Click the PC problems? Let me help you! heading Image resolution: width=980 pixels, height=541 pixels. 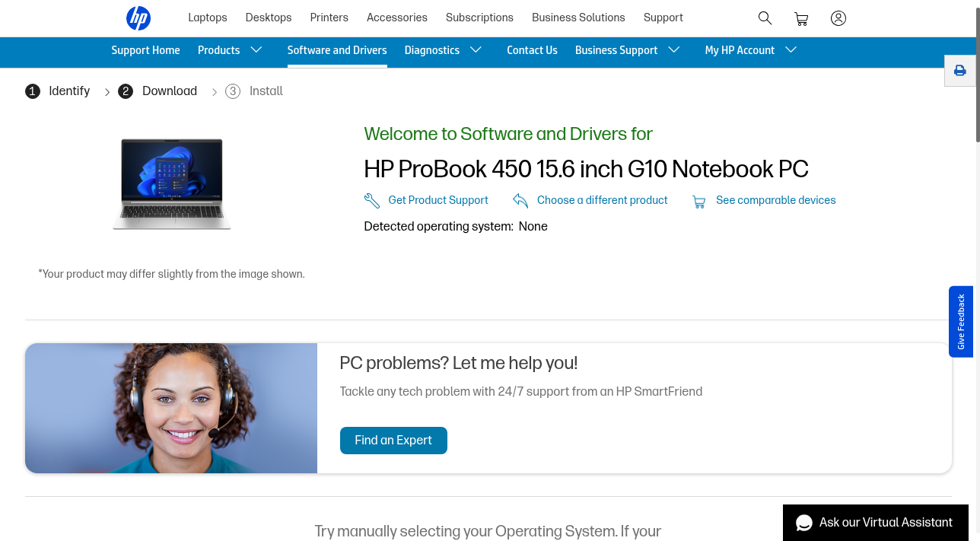459,364
